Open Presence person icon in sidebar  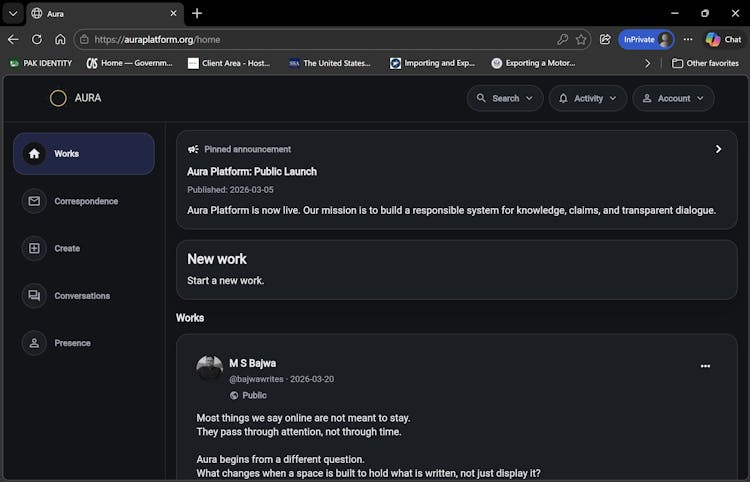[x=35, y=343]
